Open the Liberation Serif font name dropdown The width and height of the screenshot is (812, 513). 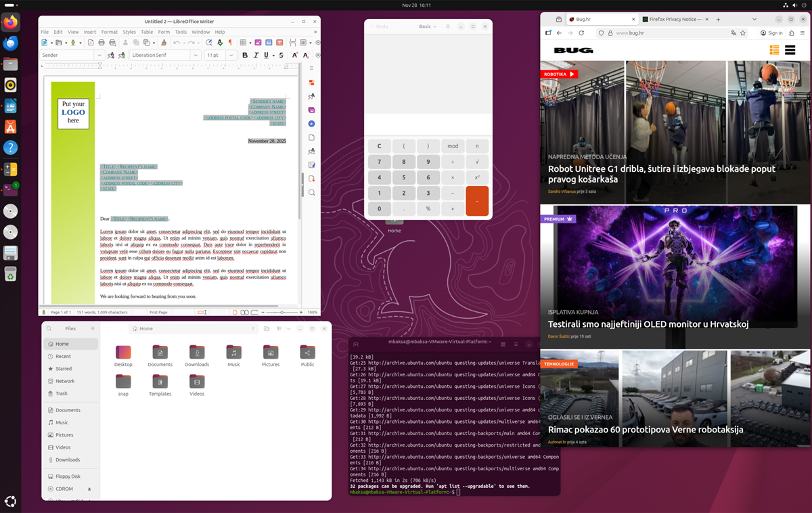[x=196, y=55]
